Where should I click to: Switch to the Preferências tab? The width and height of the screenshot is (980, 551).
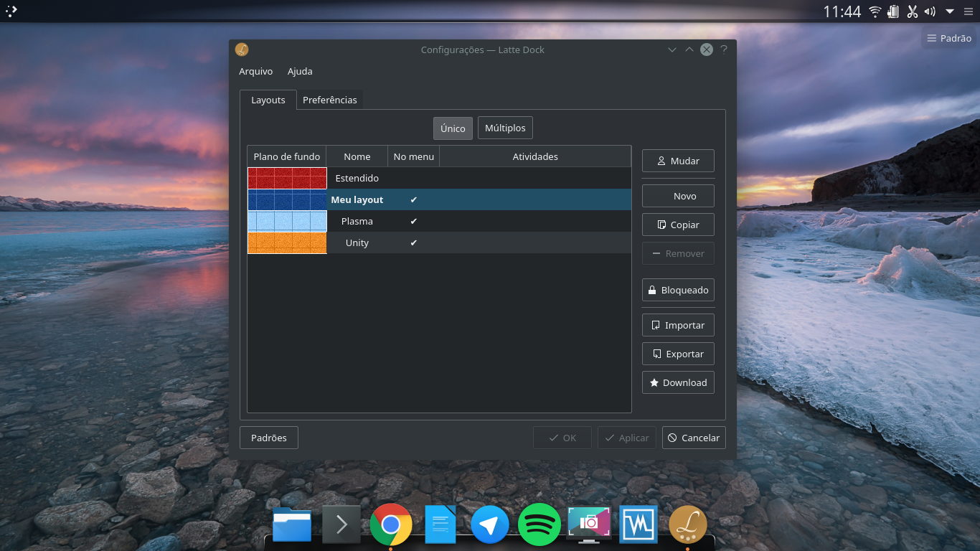coord(329,100)
